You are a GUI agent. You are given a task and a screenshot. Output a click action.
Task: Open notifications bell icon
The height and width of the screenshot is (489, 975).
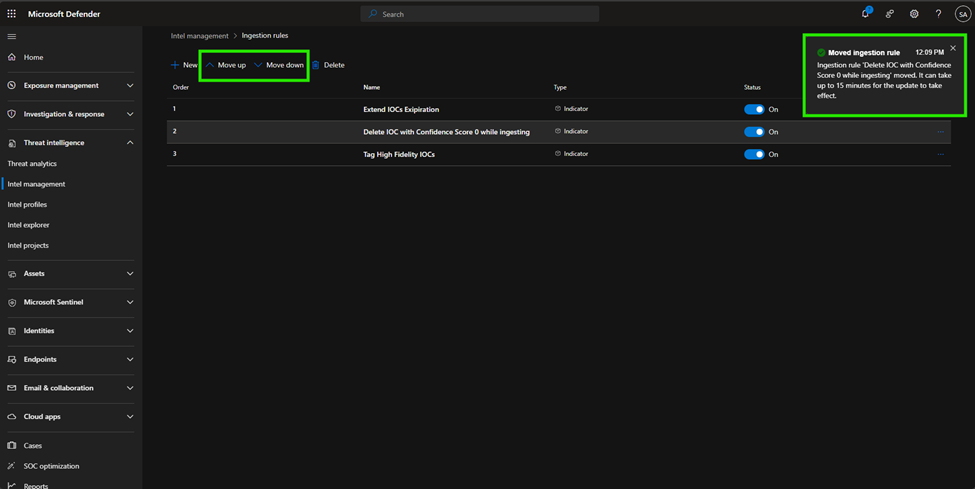[865, 14]
